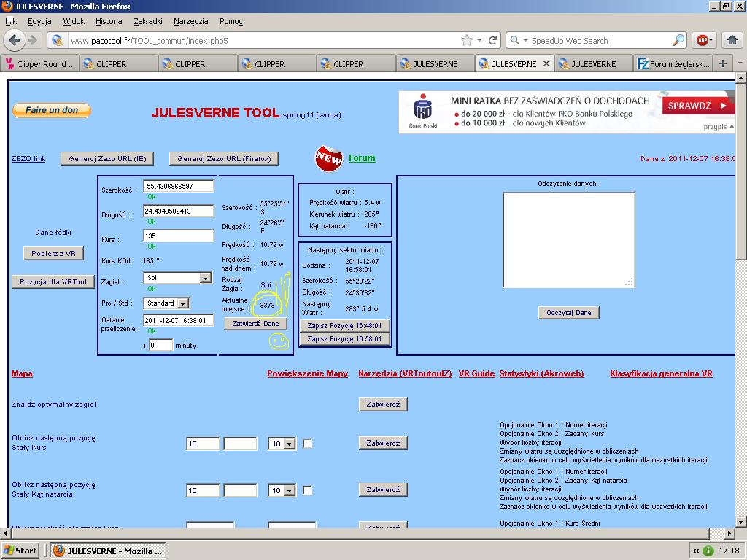Open the Pro / Std Standard dropdown
Image resolution: width=747 pixels, height=560 pixels.
pyautogui.click(x=182, y=303)
